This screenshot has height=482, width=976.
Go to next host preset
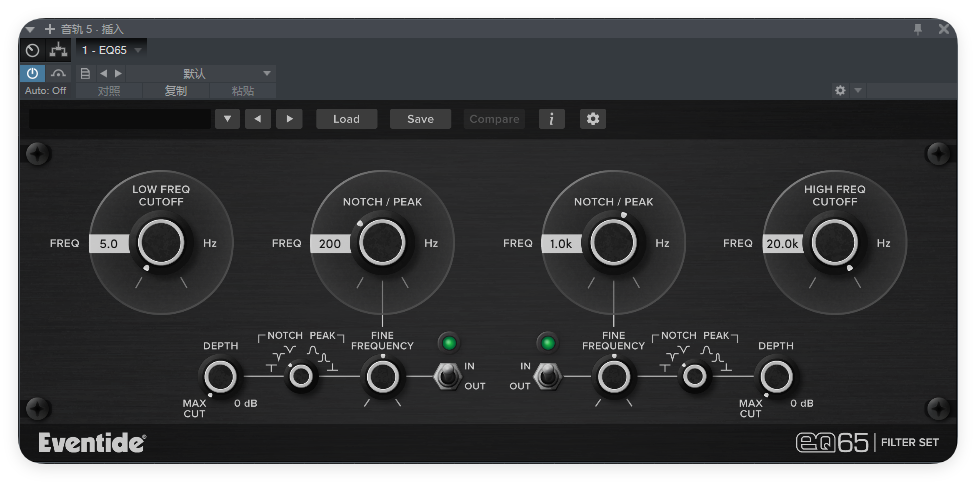118,73
